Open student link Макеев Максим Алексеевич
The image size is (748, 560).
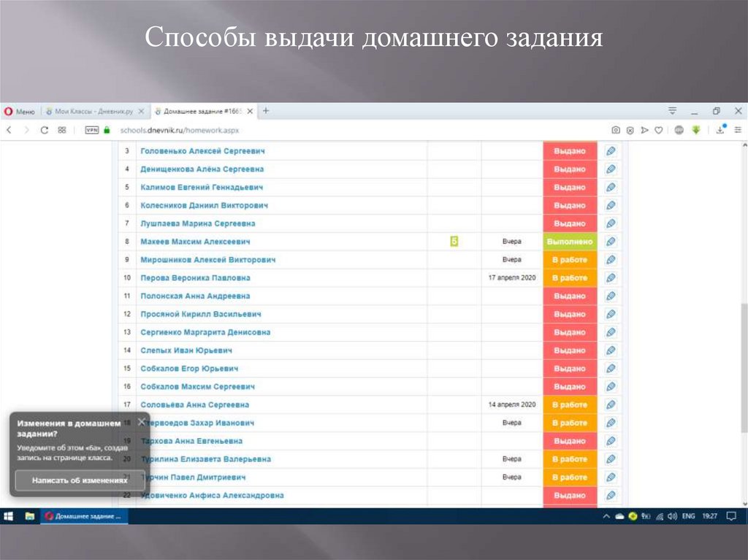195,242
